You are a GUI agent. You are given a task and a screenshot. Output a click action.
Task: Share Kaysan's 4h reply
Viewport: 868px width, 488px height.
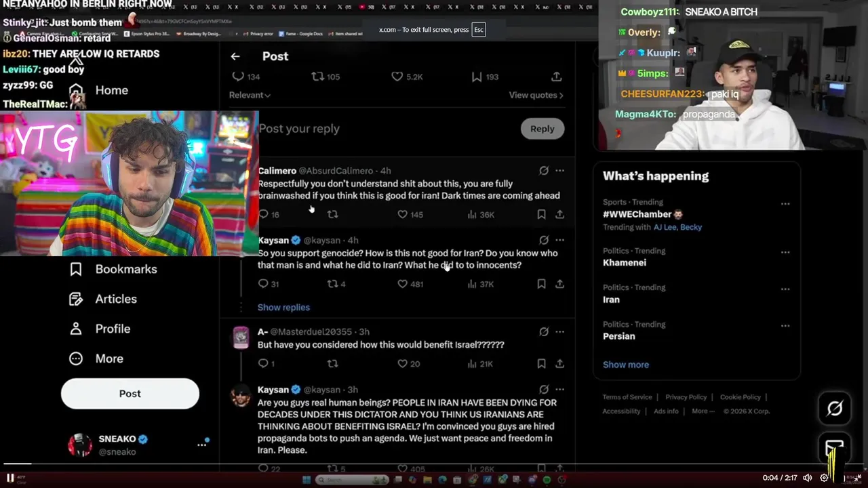(559, 284)
